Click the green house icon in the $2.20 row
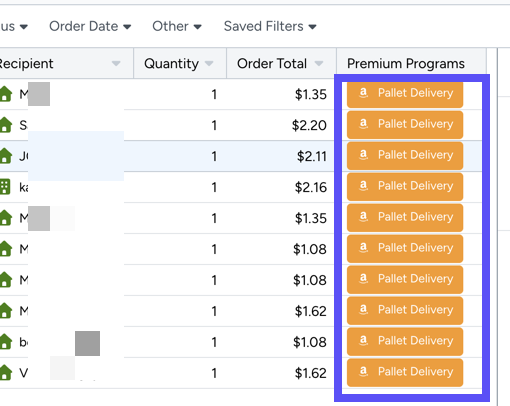 5,125
